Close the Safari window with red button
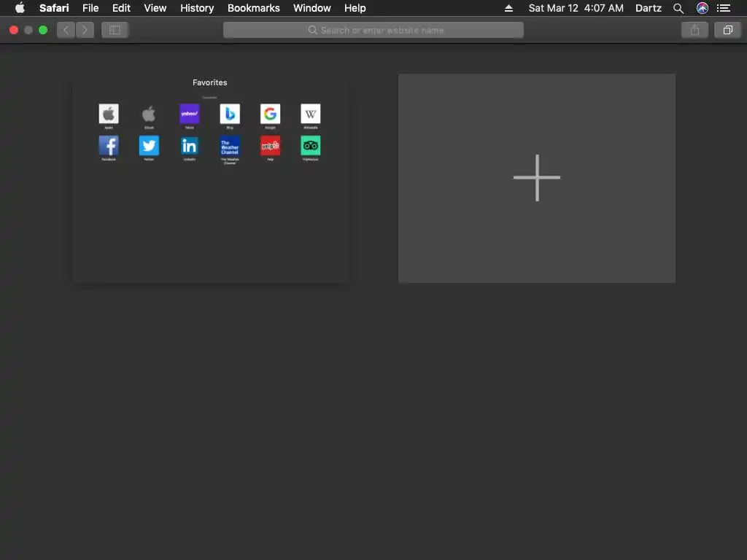The width and height of the screenshot is (747, 560). pos(14,30)
